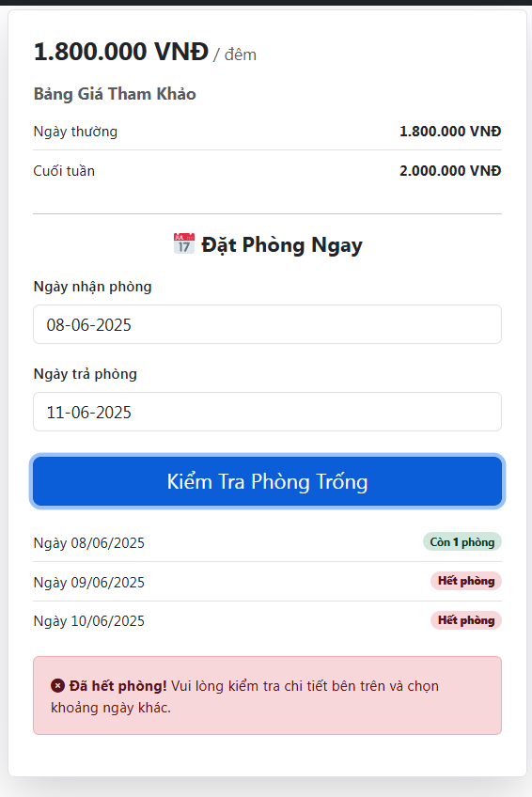Click the Còn 1 phòng badge
This screenshot has height=797, width=532.
point(462,542)
